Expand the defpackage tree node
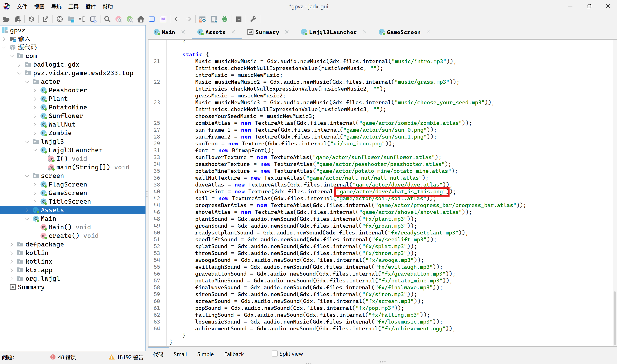617x364 pixels. click(12, 244)
